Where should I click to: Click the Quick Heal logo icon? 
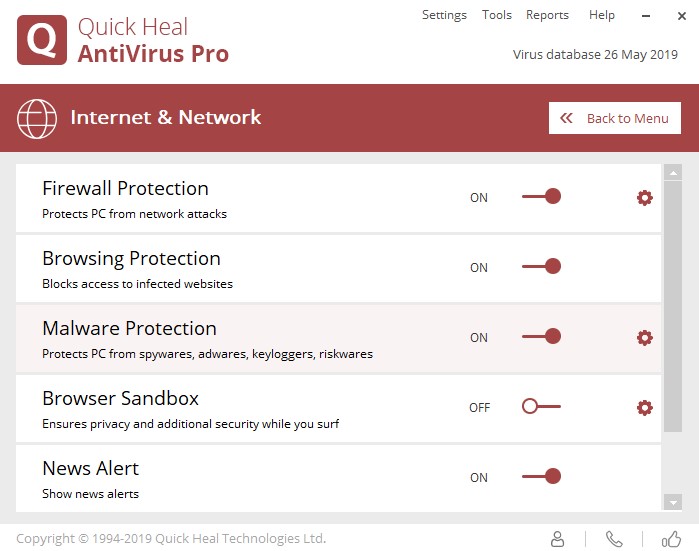(42, 40)
